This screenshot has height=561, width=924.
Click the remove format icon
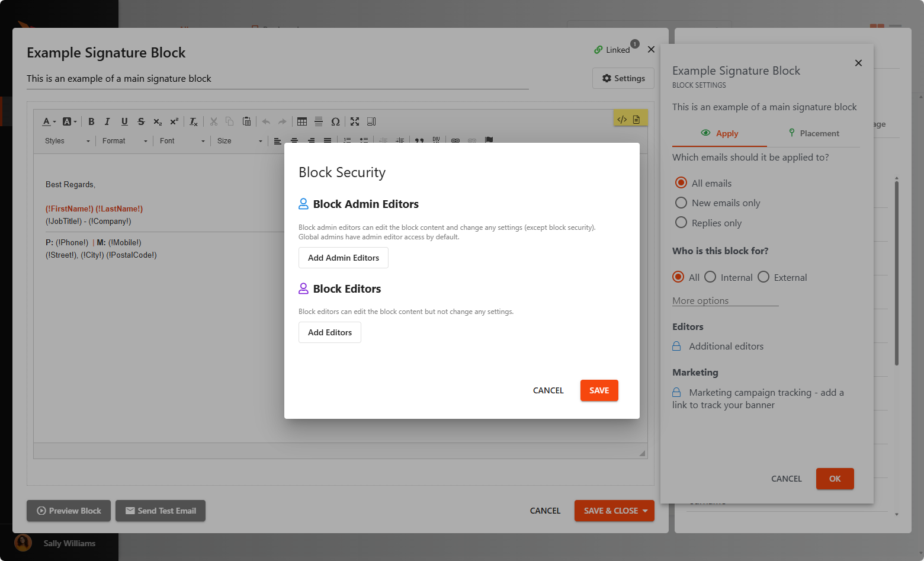pos(194,121)
